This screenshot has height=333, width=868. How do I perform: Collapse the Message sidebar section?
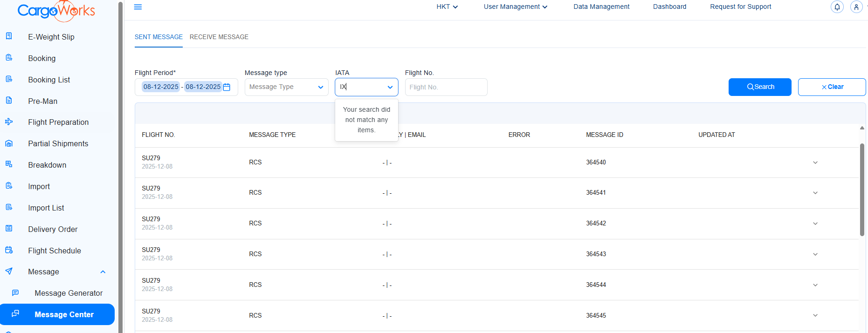103,272
